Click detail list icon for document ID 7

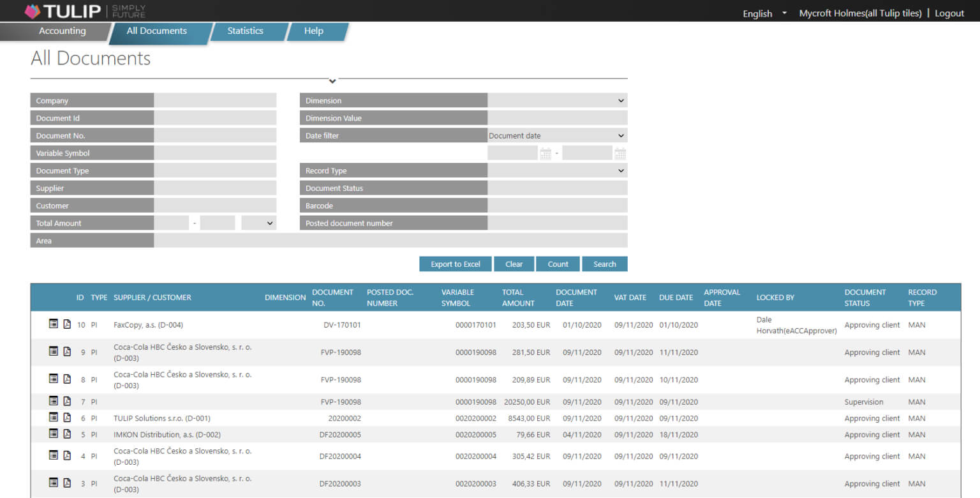click(54, 401)
